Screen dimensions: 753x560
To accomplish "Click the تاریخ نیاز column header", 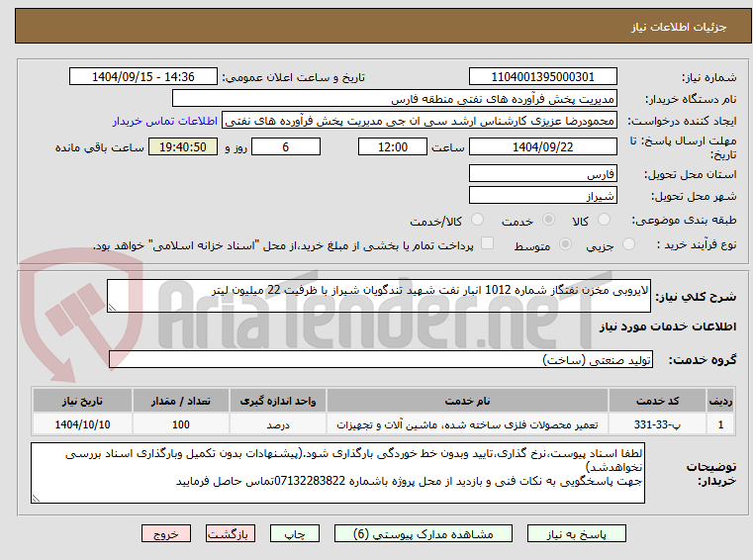I will coord(82,401).
